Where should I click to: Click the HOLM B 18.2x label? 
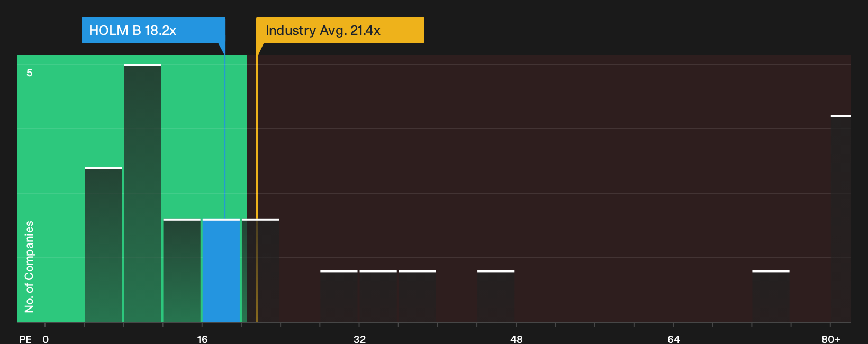click(x=153, y=30)
